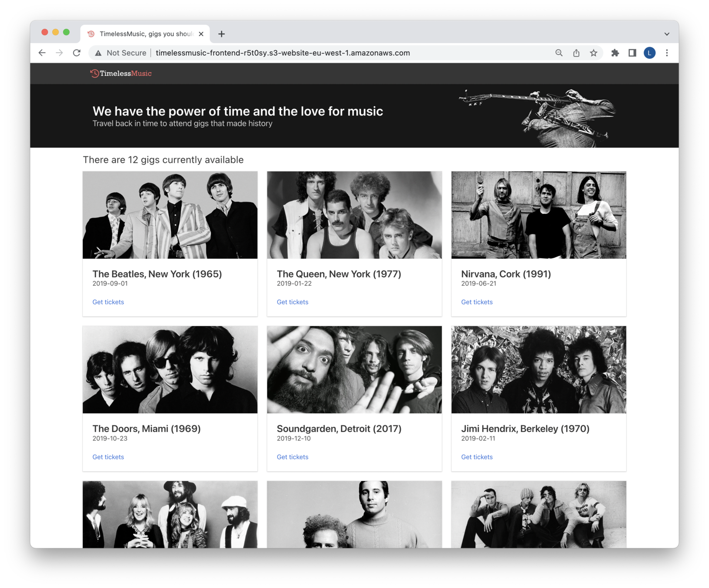
Task: Click the date "2019-09-01"
Action: point(110,284)
